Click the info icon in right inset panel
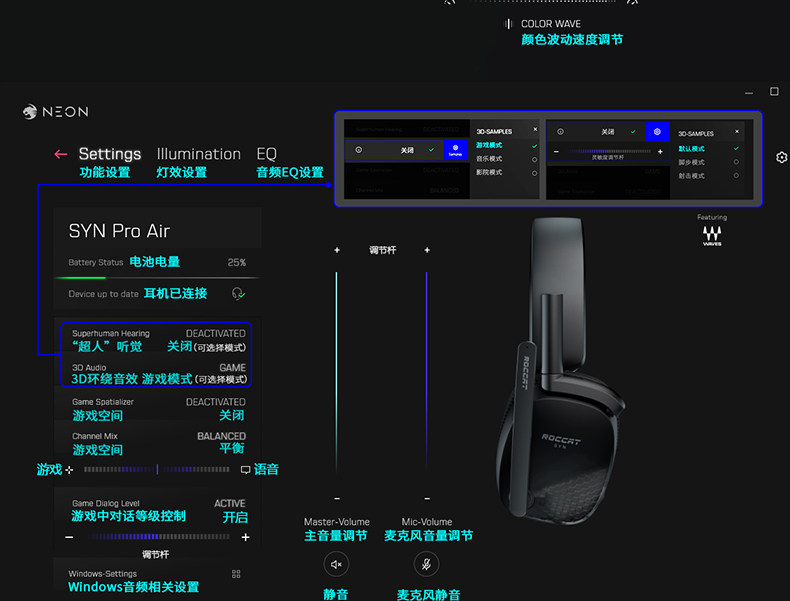The height and width of the screenshot is (601, 790). click(560, 131)
